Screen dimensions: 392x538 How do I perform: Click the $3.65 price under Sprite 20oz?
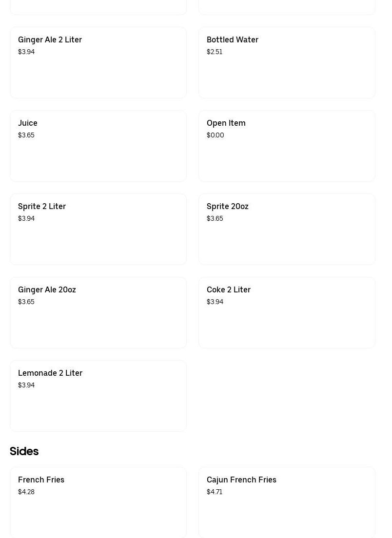215,218
